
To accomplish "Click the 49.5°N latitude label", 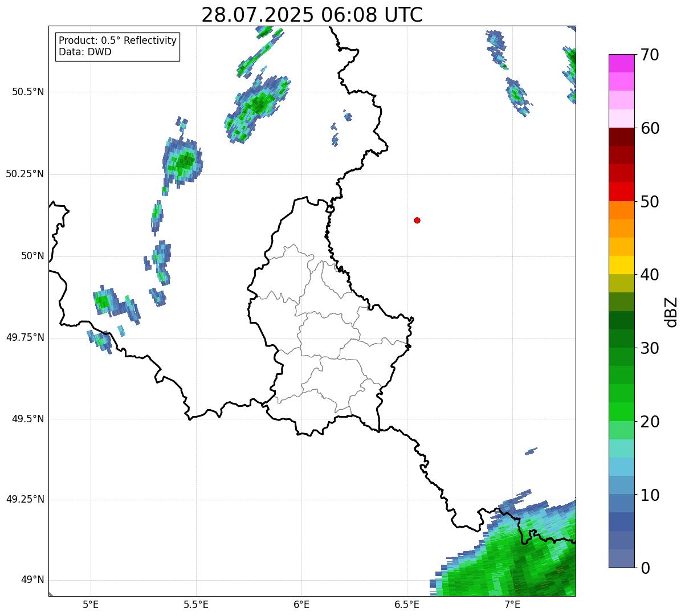I will 27,419.
